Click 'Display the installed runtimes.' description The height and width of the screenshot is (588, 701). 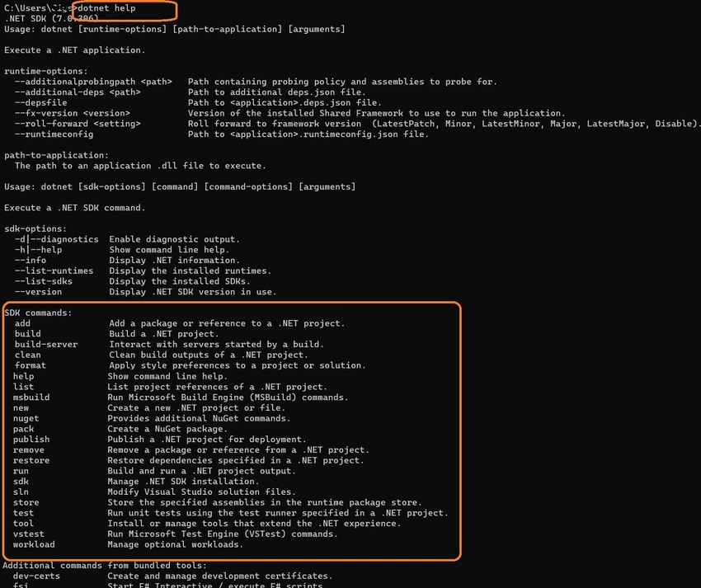191,270
